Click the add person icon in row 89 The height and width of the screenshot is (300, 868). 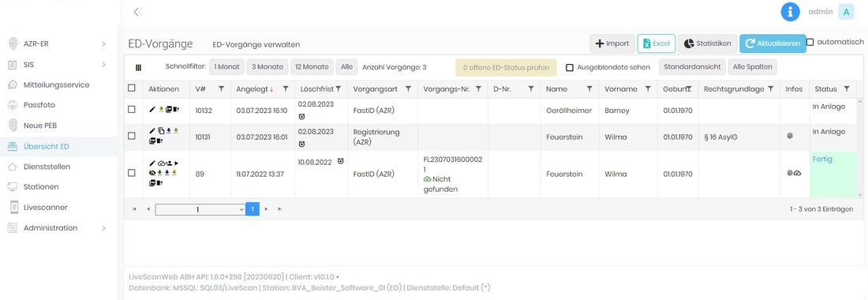click(x=169, y=163)
